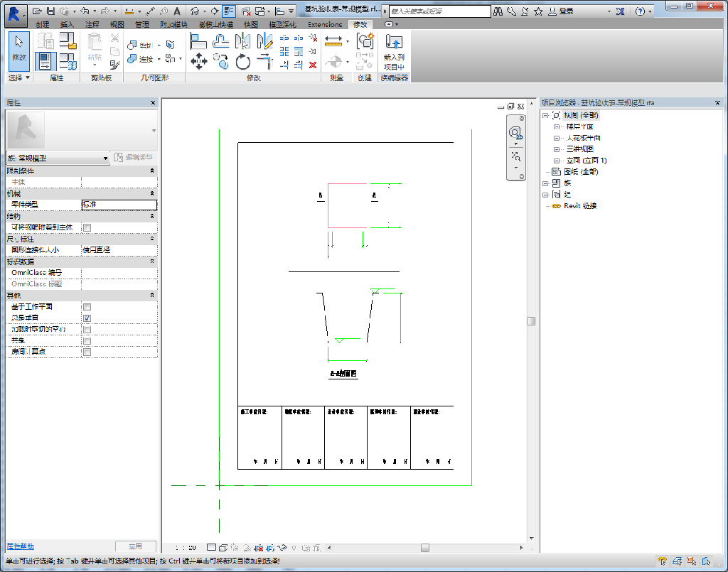This screenshot has width=728, height=572.
Task: Click the 编辑类型 button in Properties
Action: click(133, 158)
